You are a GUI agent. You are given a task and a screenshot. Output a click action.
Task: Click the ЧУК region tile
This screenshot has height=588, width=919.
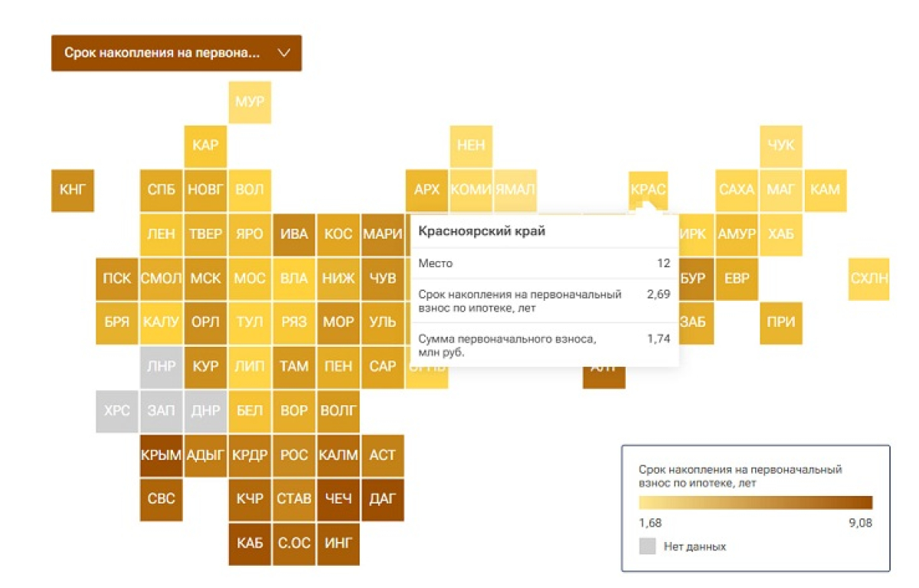780,145
